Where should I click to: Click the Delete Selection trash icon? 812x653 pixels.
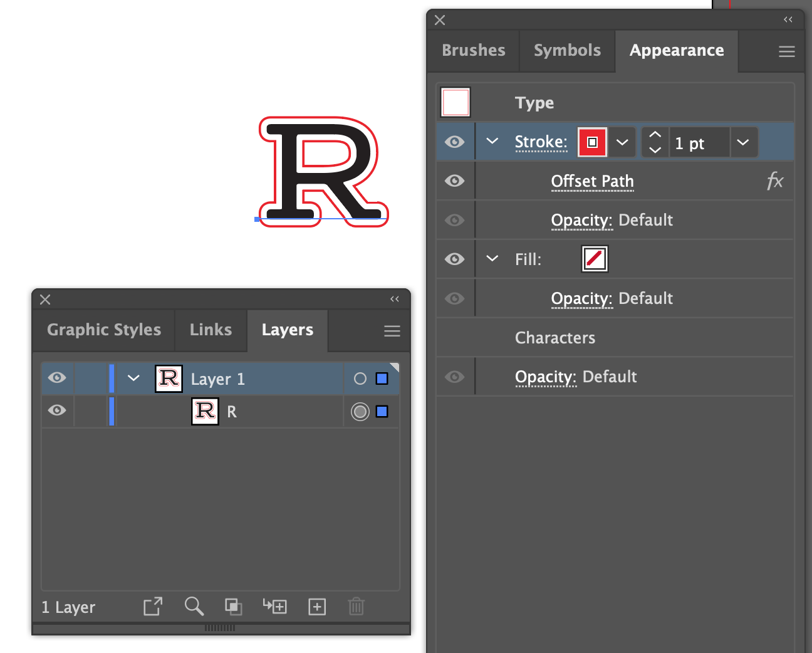pos(356,607)
